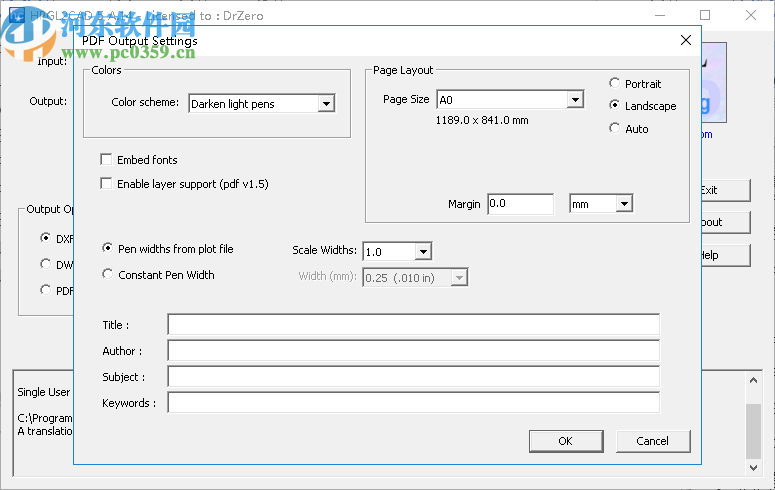Click the Keywords text field
This screenshot has width=775, height=490.
414,402
